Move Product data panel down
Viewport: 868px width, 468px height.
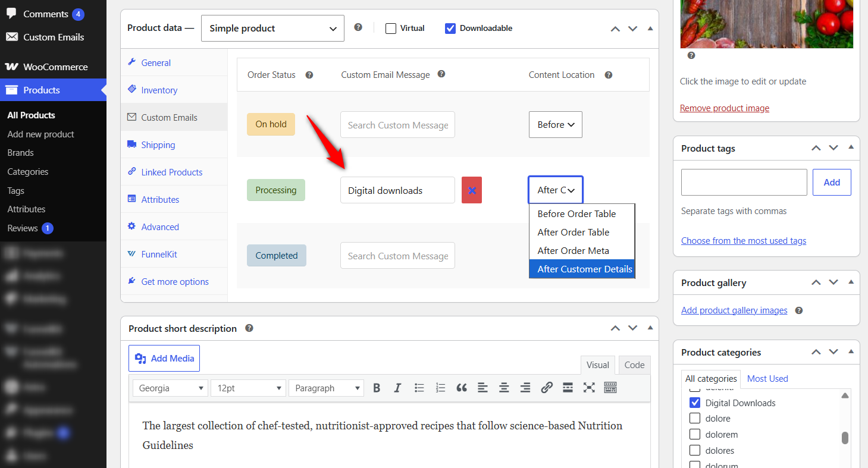(x=633, y=29)
